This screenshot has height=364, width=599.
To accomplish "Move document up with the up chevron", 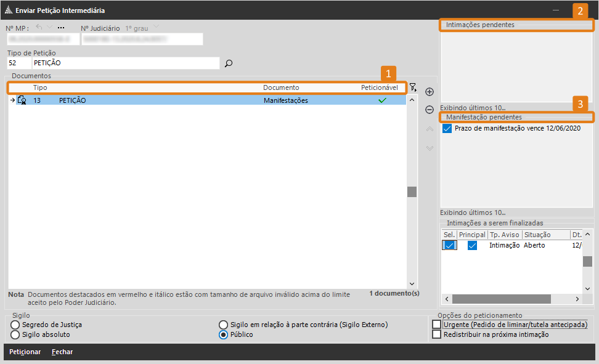I will point(430,129).
